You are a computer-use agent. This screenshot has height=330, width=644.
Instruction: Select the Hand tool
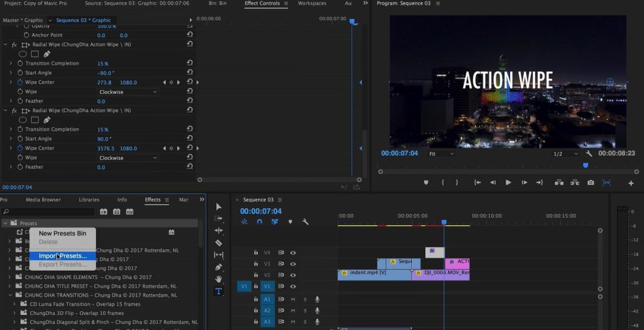coord(218,279)
